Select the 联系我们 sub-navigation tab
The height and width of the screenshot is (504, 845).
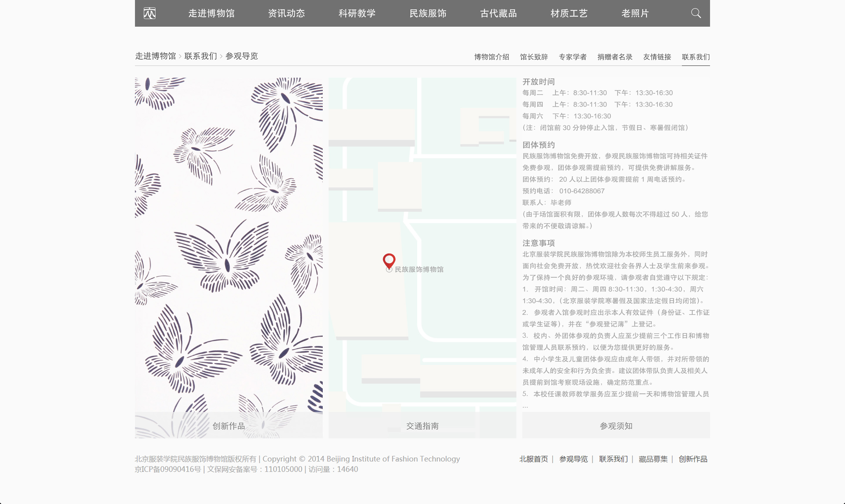[696, 57]
